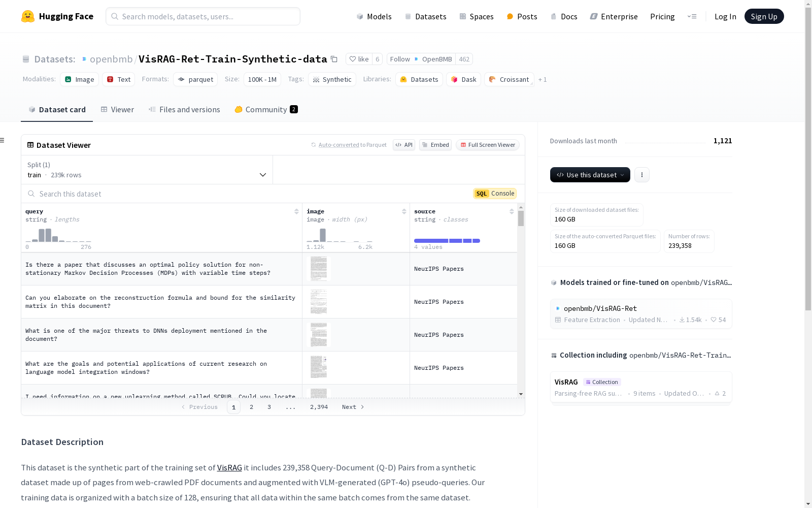Click the Synthetic tag
This screenshot has height=508, width=812.
coord(332,79)
